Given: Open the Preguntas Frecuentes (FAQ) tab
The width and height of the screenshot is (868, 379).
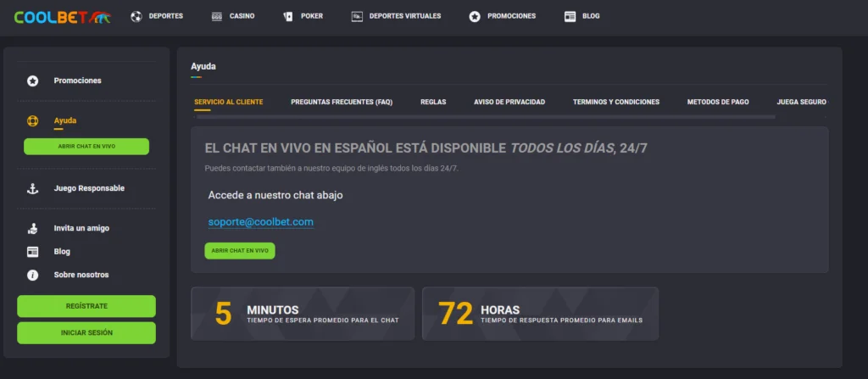Looking at the screenshot, I should pos(342,102).
